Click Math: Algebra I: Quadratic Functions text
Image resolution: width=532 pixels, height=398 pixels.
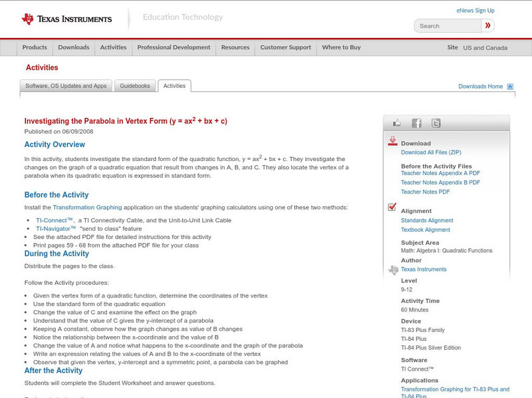[446, 251]
